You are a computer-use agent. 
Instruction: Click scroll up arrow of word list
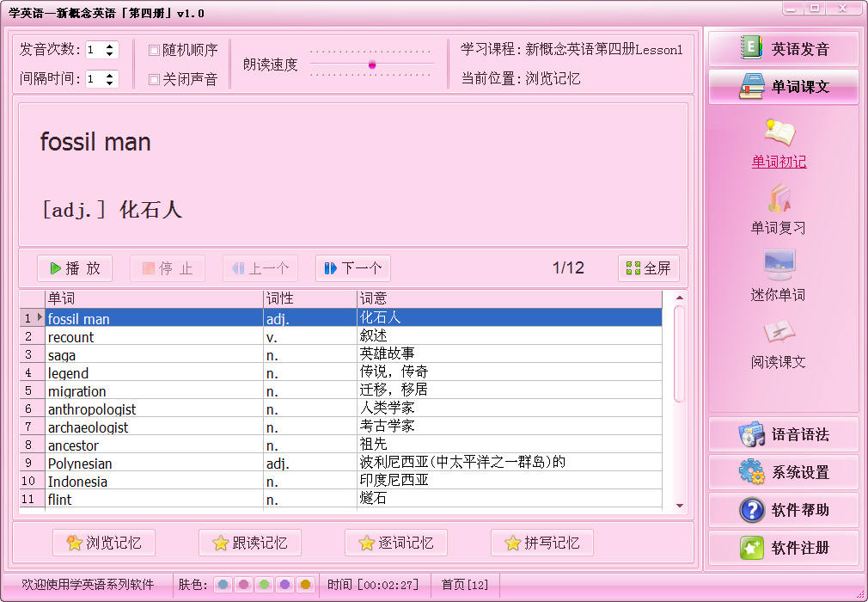[x=680, y=298]
